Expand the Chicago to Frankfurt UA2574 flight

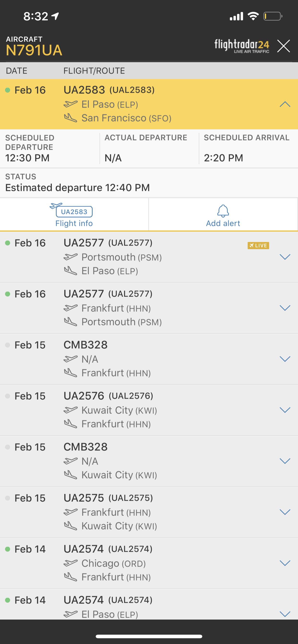coord(285,563)
